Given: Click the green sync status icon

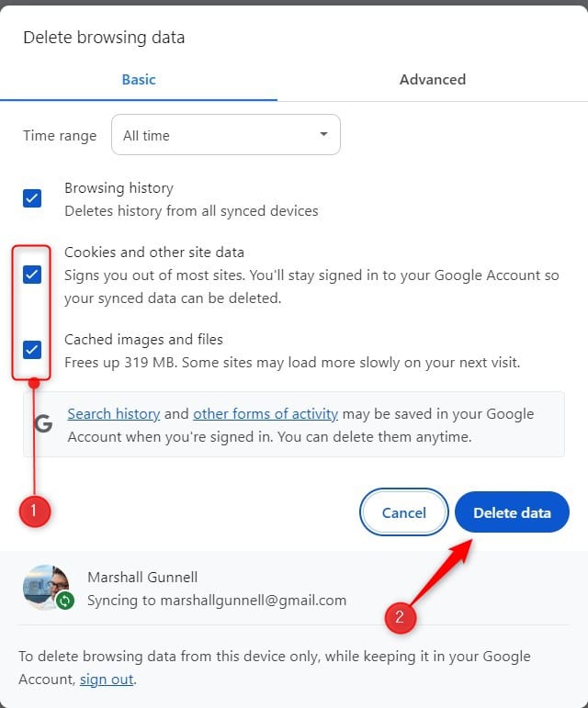Looking at the screenshot, I should click(65, 601).
